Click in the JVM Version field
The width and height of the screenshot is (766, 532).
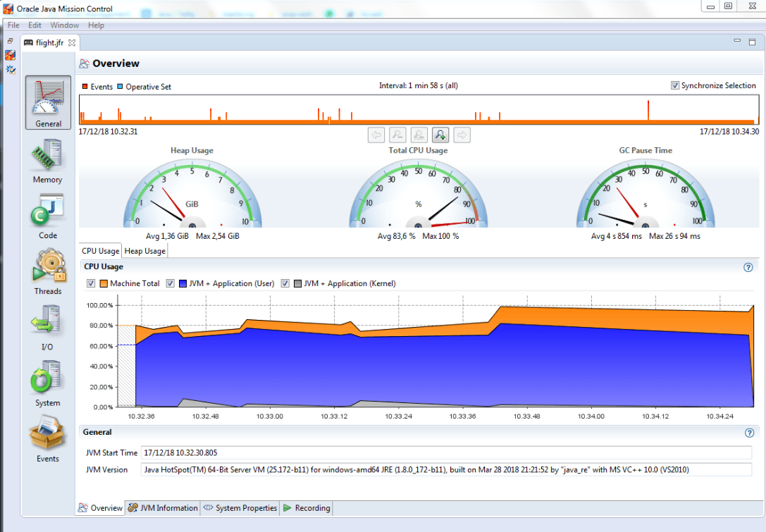pos(447,470)
